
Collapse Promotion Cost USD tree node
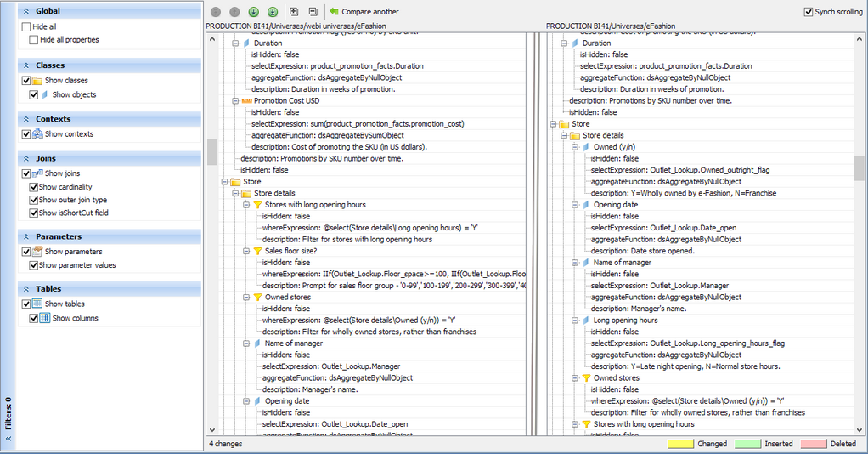[236, 101]
